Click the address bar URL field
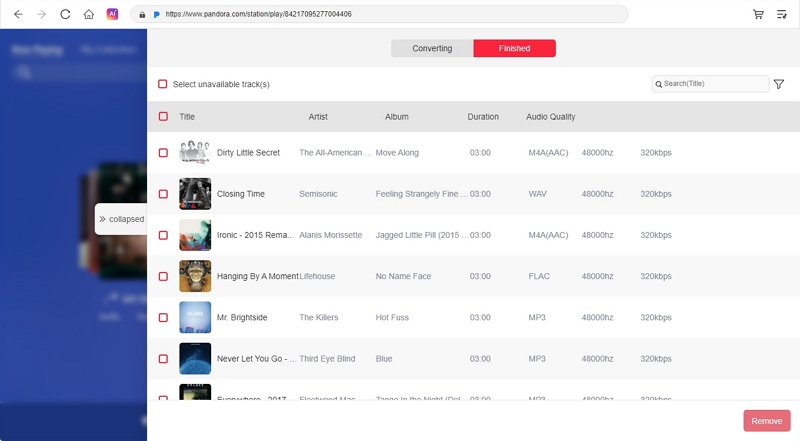The height and width of the screenshot is (441, 800). click(x=379, y=14)
